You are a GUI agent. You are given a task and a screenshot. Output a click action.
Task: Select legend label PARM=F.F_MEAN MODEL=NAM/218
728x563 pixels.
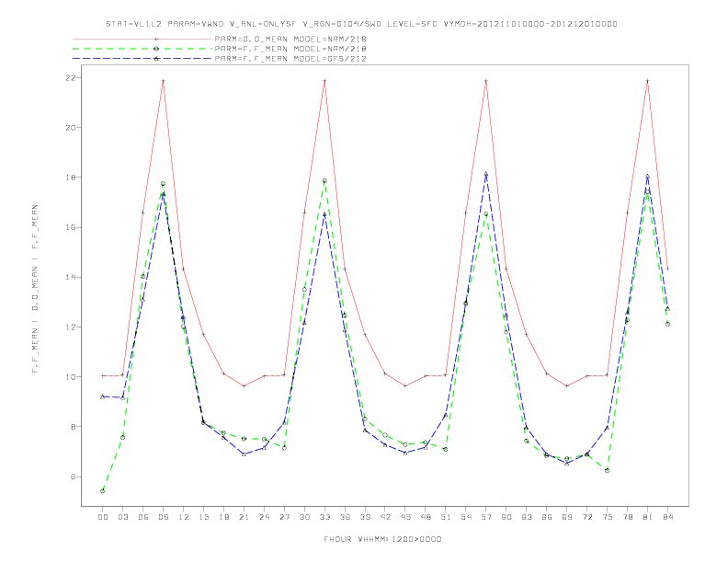click(x=290, y=49)
